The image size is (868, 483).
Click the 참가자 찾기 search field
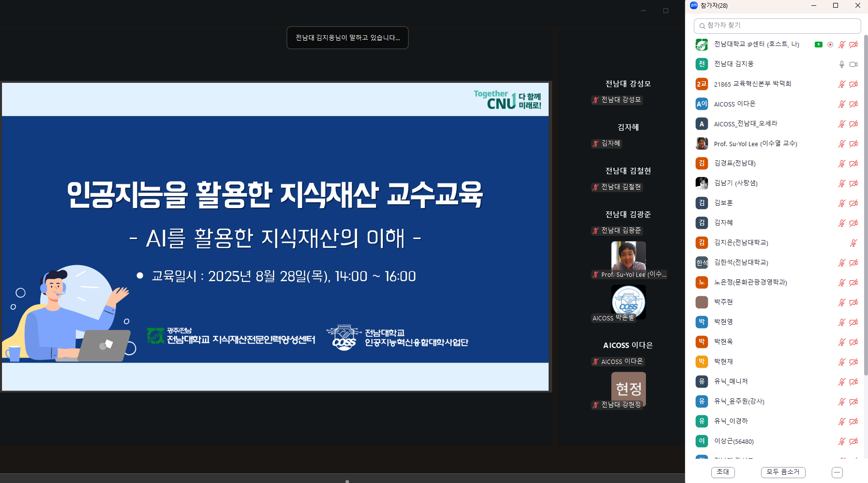click(x=777, y=26)
